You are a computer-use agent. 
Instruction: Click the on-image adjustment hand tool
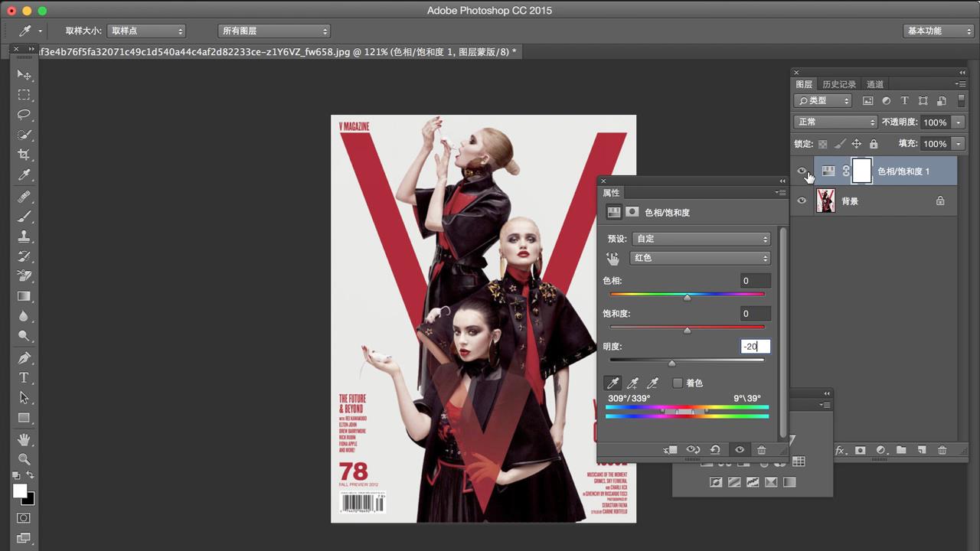612,259
